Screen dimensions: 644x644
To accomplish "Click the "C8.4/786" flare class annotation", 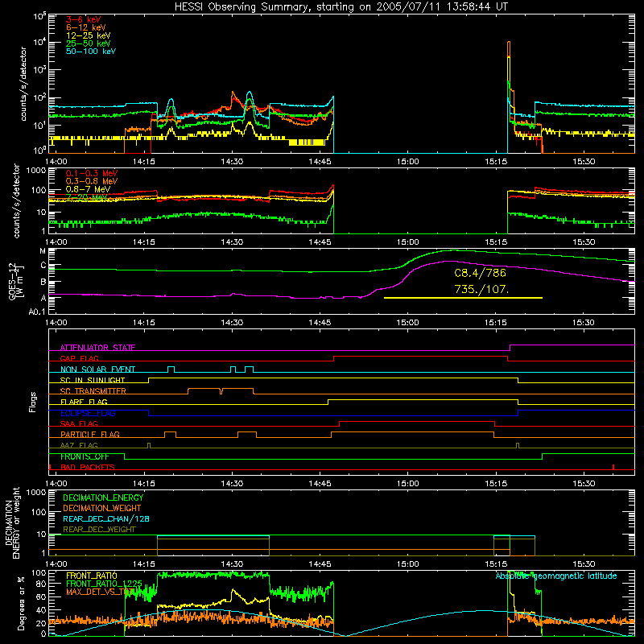I will [480, 273].
